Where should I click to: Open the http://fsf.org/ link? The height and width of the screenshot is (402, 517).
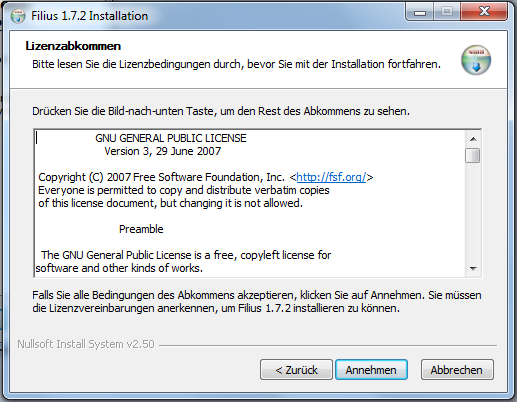[x=331, y=177]
